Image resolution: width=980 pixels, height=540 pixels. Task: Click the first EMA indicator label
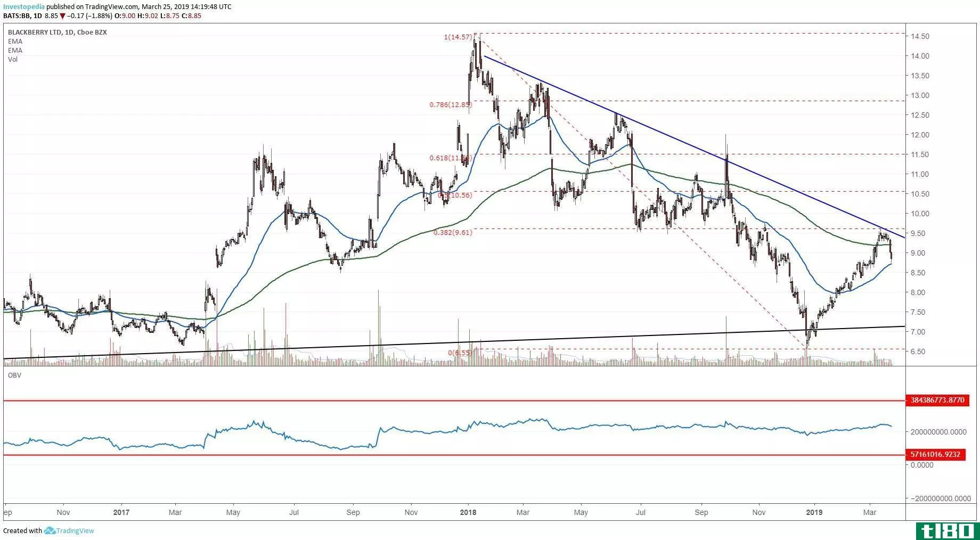pos(15,42)
